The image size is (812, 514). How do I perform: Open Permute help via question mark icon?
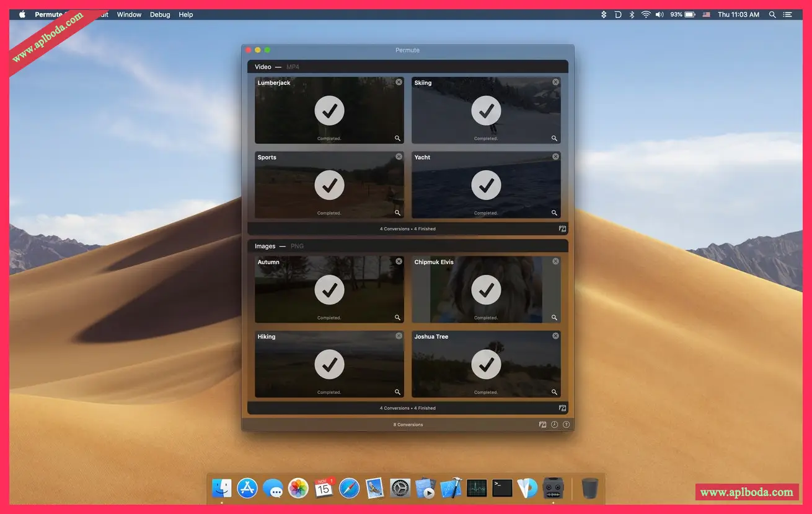click(566, 424)
